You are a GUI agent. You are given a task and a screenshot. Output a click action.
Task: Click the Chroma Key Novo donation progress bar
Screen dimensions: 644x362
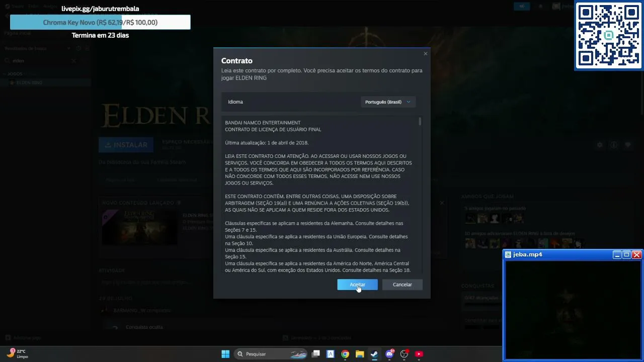tap(100, 22)
